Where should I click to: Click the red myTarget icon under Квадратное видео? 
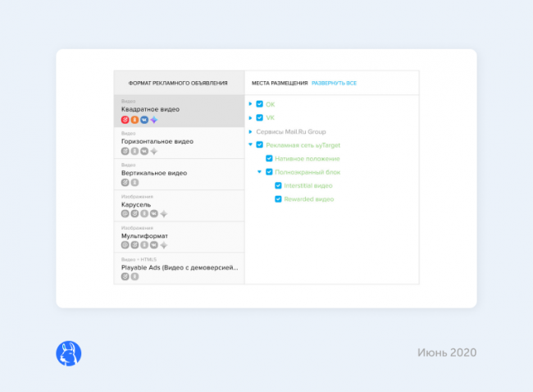point(125,120)
